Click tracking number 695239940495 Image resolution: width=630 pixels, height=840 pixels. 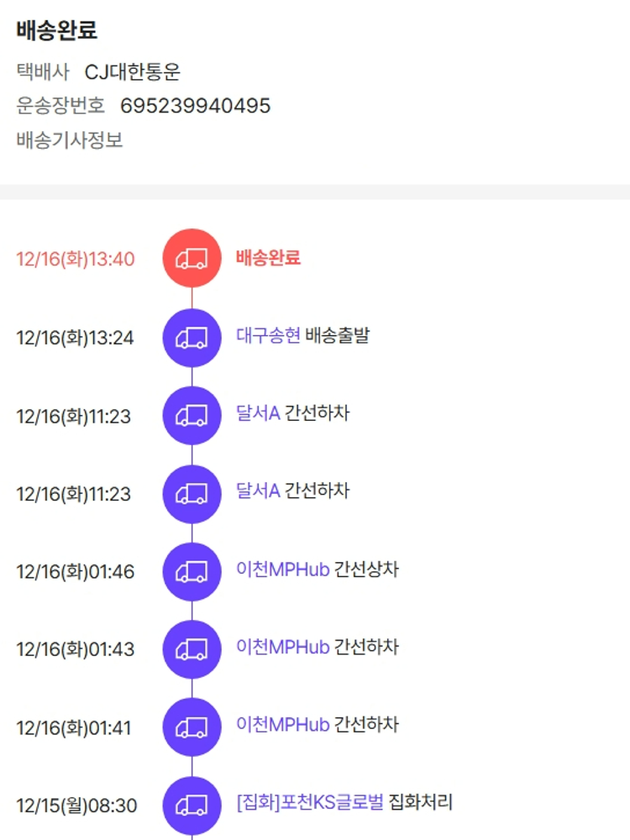[195, 106]
